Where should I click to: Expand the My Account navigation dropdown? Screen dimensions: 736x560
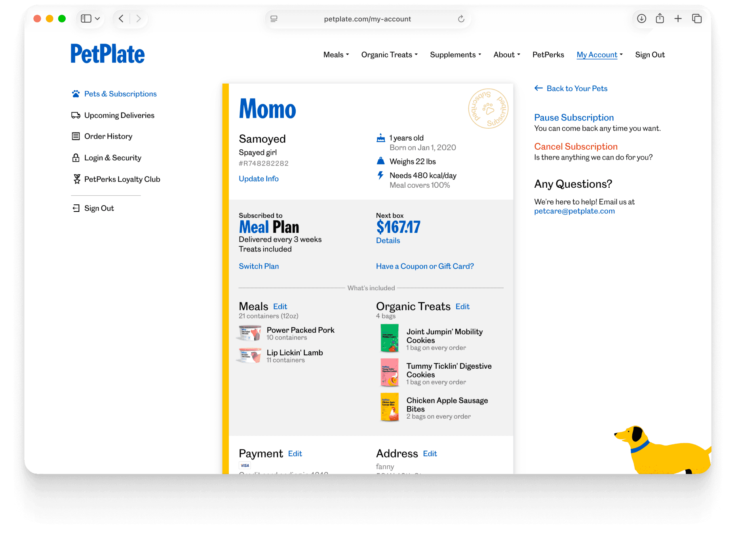click(x=599, y=55)
